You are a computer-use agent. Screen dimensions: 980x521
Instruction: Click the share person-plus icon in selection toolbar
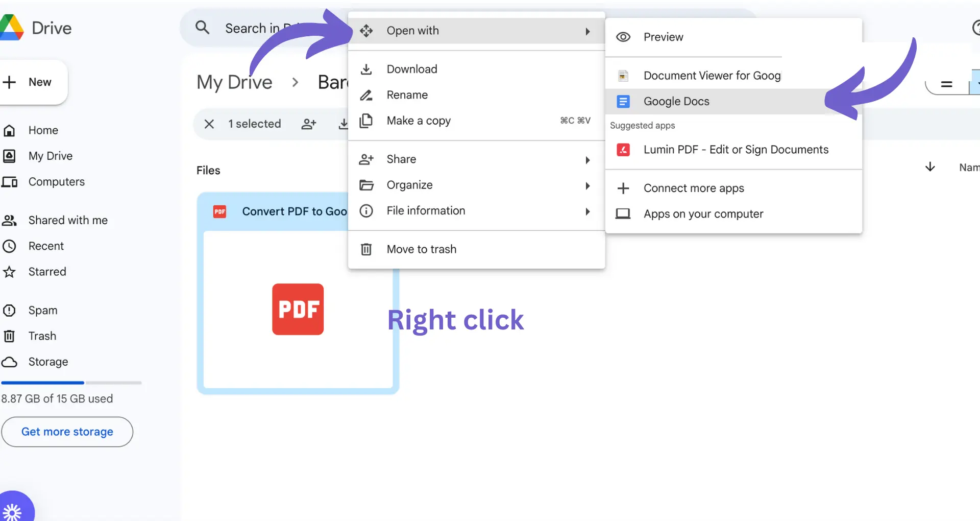coord(309,124)
